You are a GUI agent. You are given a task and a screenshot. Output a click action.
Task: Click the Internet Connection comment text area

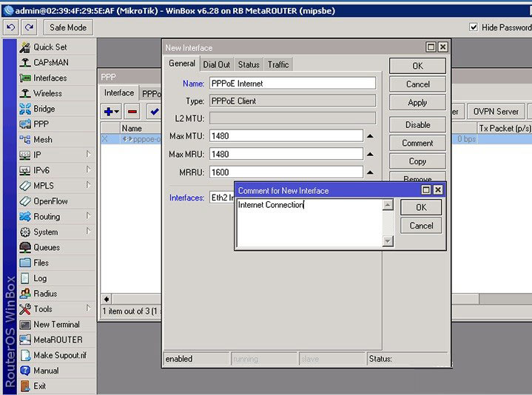tap(309, 223)
